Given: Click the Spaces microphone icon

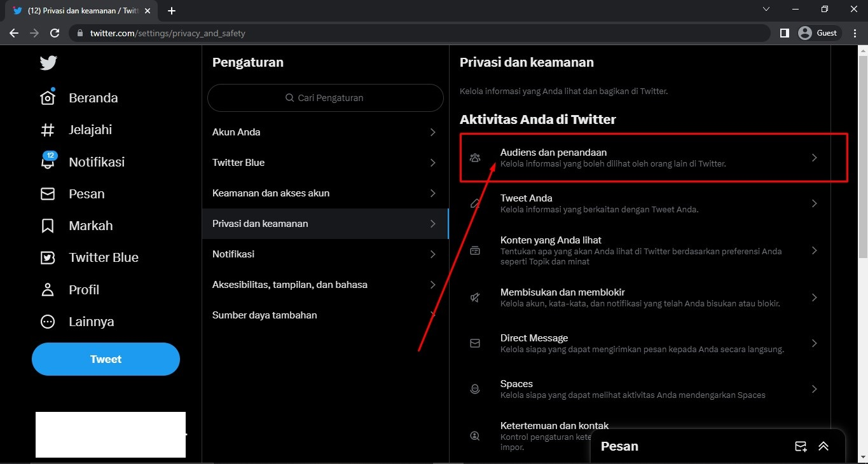Looking at the screenshot, I should [475, 389].
